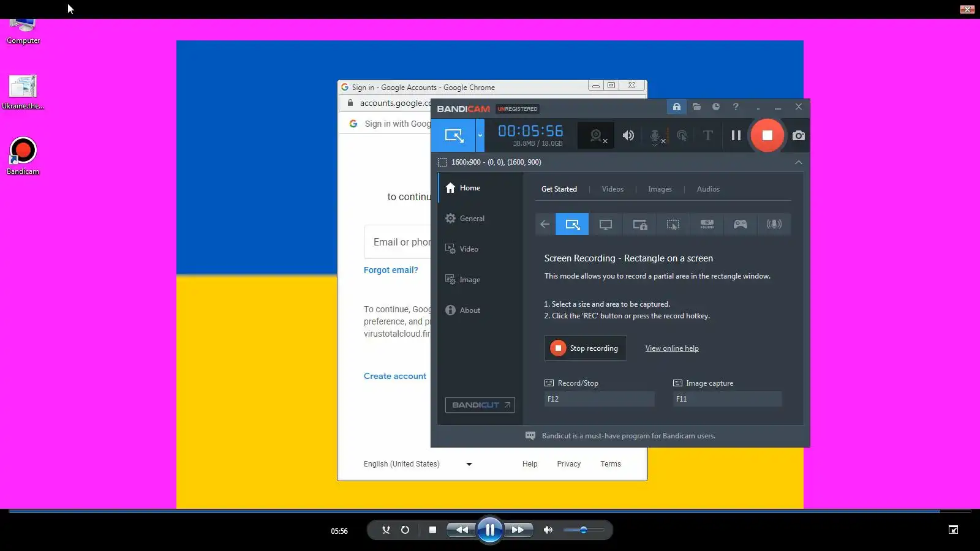Screen dimensions: 980x551
Task: Open the Bandicam scheduled recording clock icon
Action: tap(716, 107)
